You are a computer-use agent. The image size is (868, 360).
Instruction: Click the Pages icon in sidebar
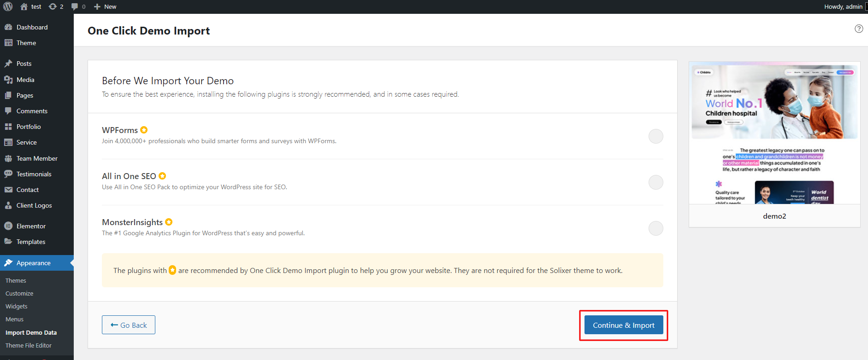pos(8,95)
